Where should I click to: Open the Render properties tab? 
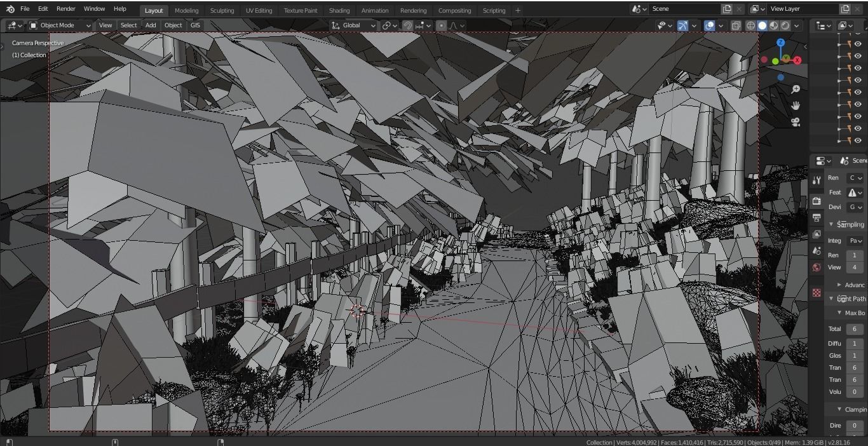pos(817,201)
